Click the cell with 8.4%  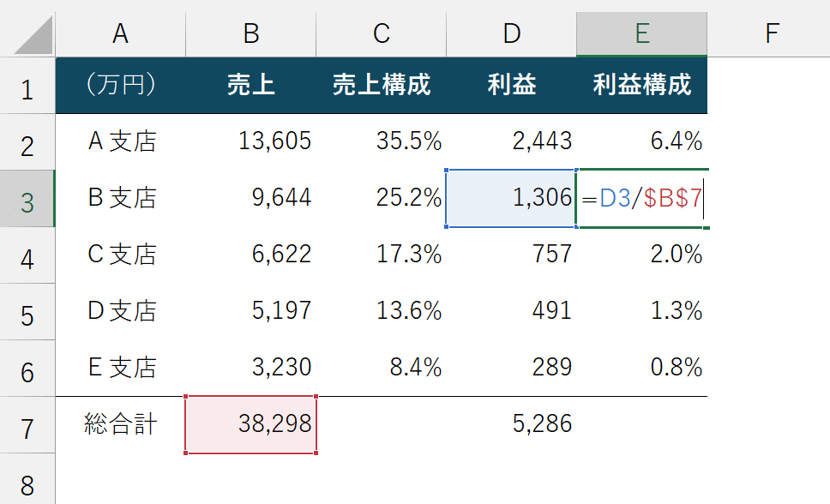coord(381,369)
